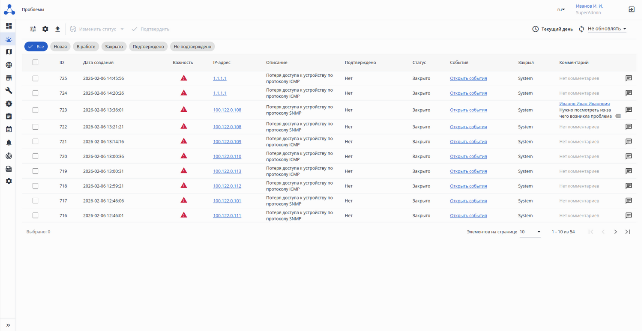This screenshot has width=644, height=331.
Task: Open the 'Не обновлять' refresh interval dropdown
Action: [607, 29]
